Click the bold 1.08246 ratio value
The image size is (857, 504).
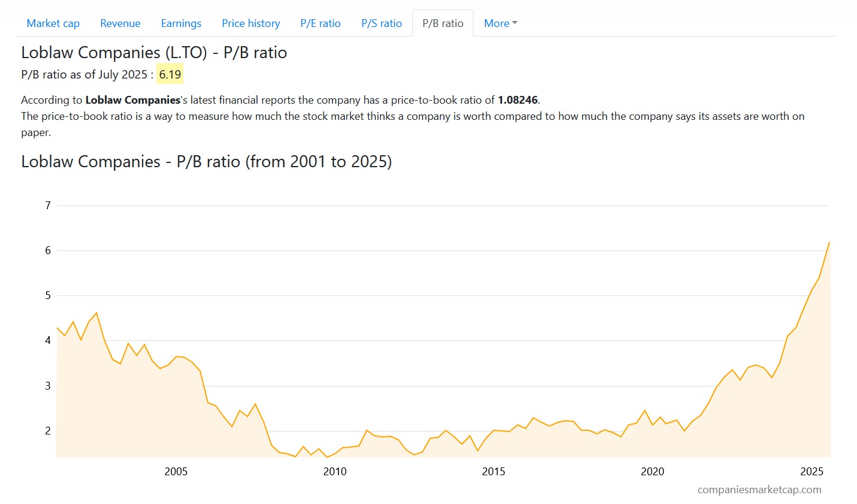518,100
